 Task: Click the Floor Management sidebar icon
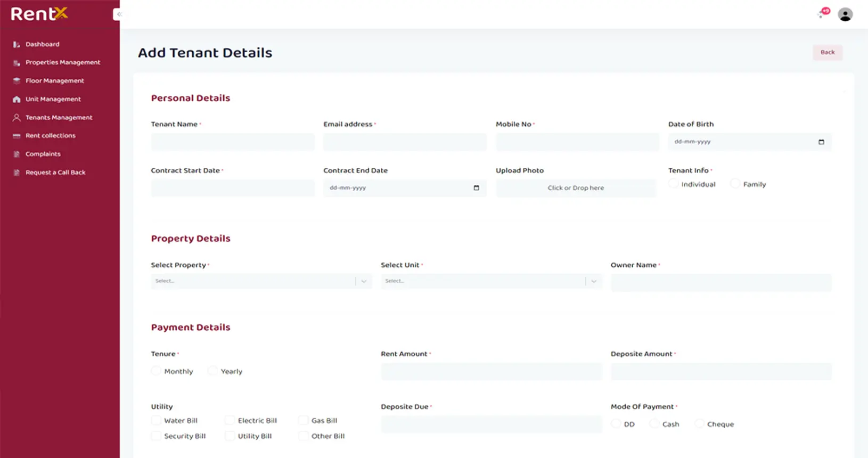click(x=17, y=81)
